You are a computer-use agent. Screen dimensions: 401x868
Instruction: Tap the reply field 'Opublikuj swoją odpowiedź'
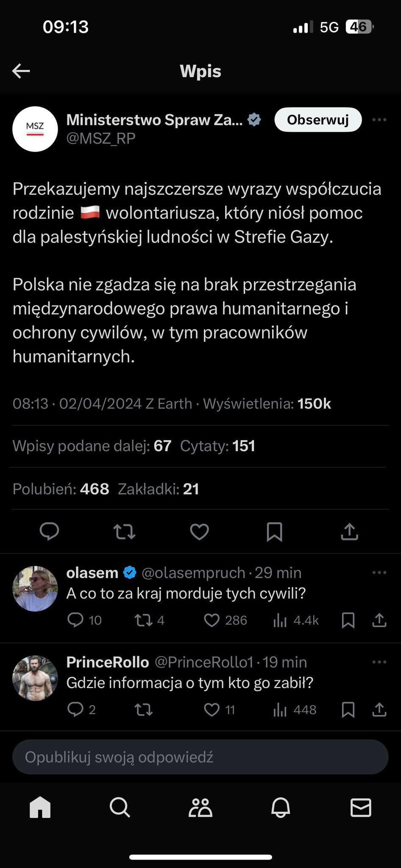(x=200, y=757)
